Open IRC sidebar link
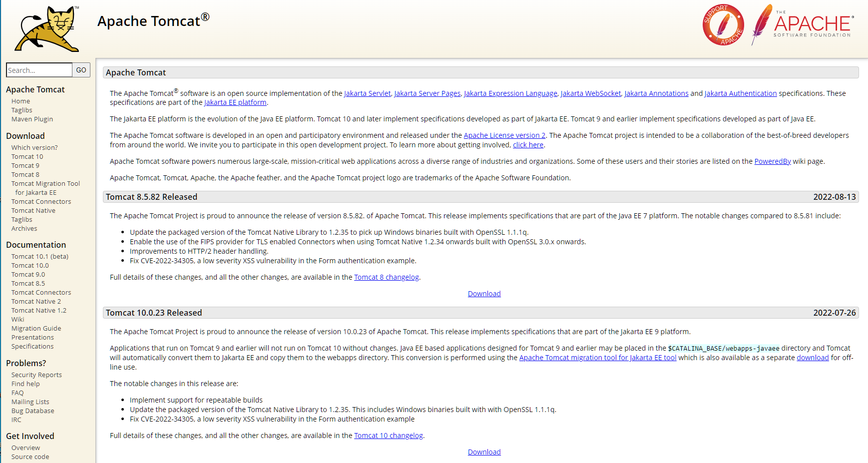 (16, 420)
